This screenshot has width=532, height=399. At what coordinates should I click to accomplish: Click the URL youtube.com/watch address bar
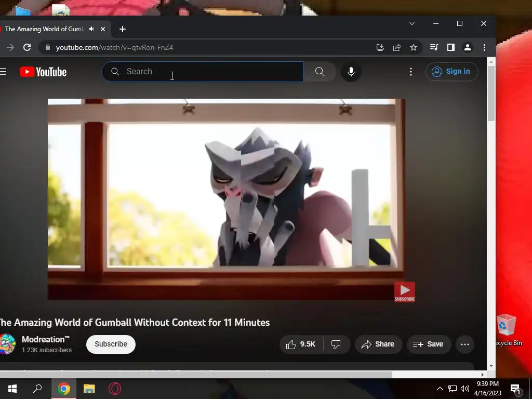[x=114, y=47]
